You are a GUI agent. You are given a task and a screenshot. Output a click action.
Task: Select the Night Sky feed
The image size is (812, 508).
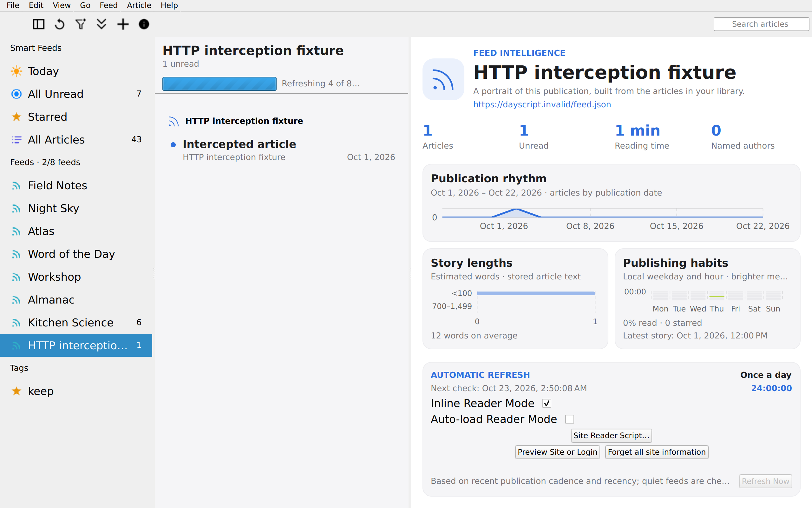pyautogui.click(x=76, y=208)
